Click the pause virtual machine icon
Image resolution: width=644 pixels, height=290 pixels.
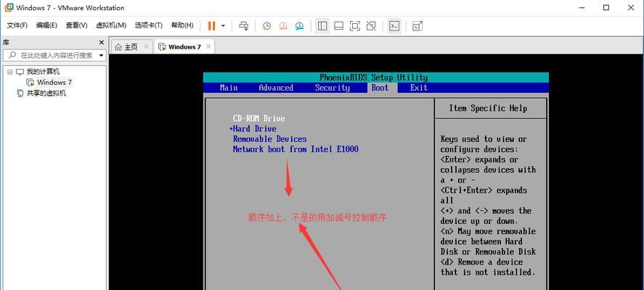coord(211,26)
